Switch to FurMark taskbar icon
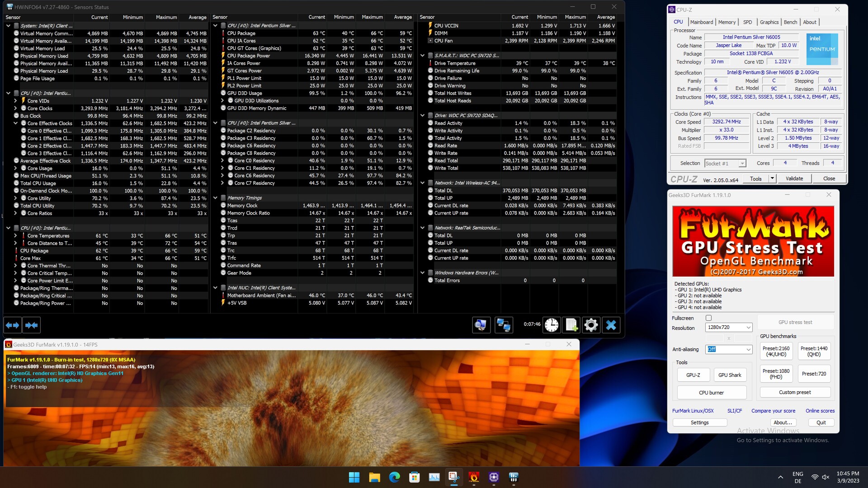The height and width of the screenshot is (488, 868). [x=474, y=477]
